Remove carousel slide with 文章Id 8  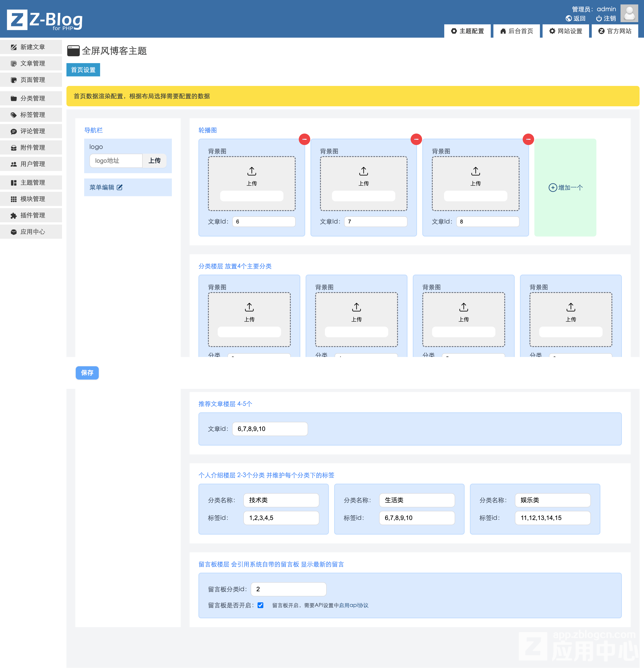pyautogui.click(x=528, y=139)
